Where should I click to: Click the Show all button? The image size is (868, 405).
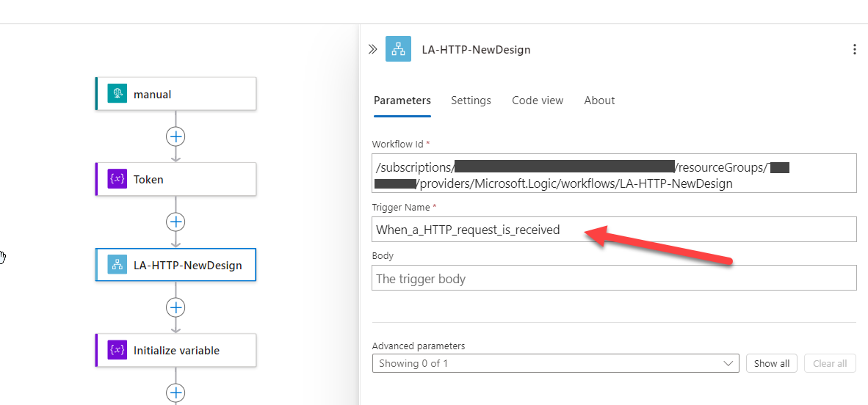(772, 363)
